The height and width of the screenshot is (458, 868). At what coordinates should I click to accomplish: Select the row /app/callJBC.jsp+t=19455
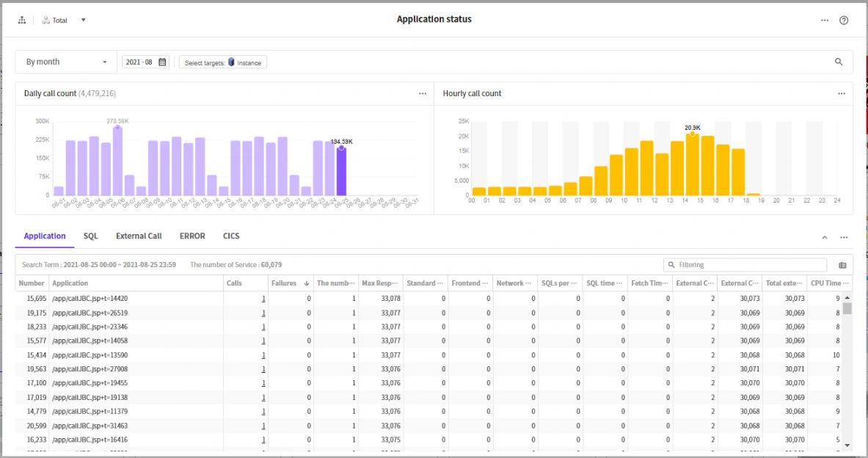click(429, 383)
